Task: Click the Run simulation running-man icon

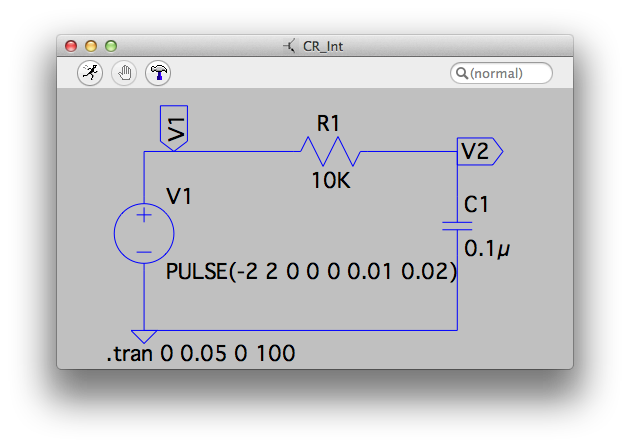Action: pos(91,73)
